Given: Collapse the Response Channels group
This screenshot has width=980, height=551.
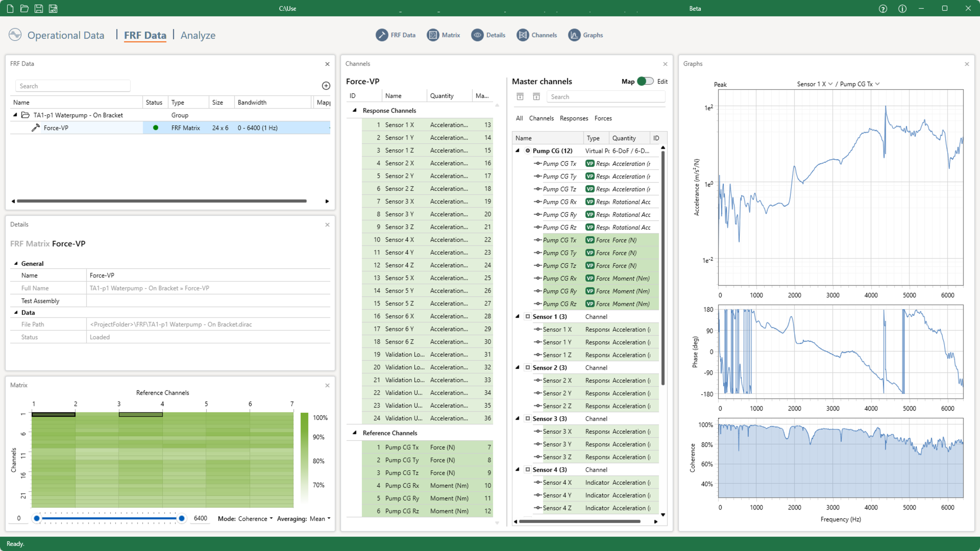Looking at the screenshot, I should 355,111.
